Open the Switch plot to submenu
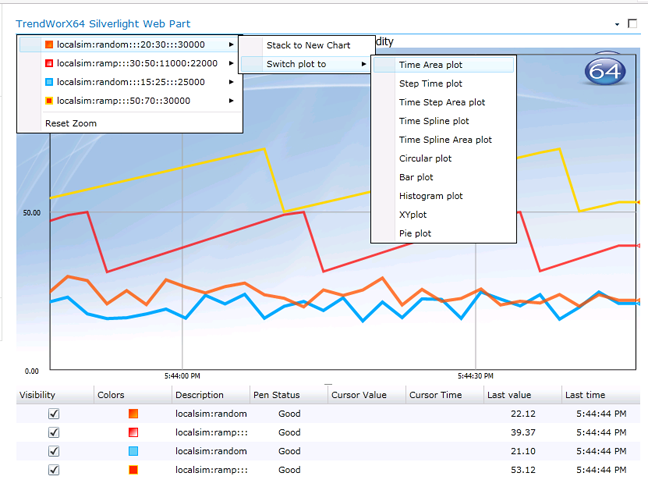This screenshot has height=487, width=648. (x=307, y=64)
